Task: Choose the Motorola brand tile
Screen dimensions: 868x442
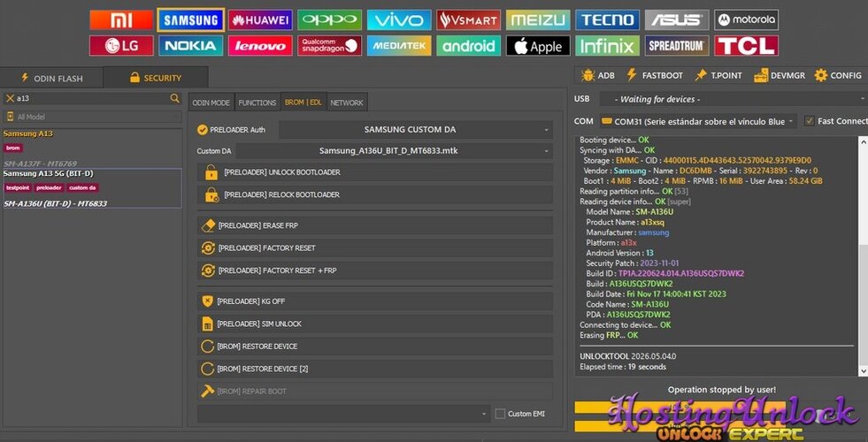Action: coord(746,20)
